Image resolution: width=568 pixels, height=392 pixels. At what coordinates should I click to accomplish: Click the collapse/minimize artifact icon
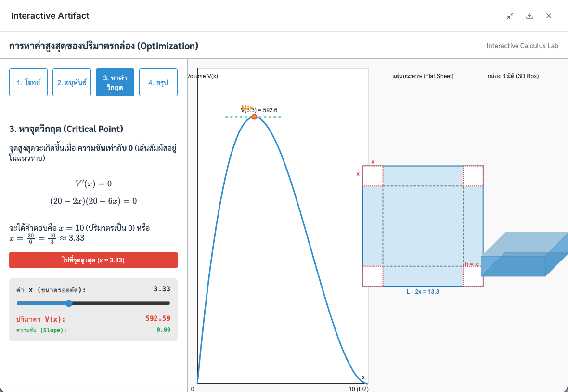pos(510,16)
